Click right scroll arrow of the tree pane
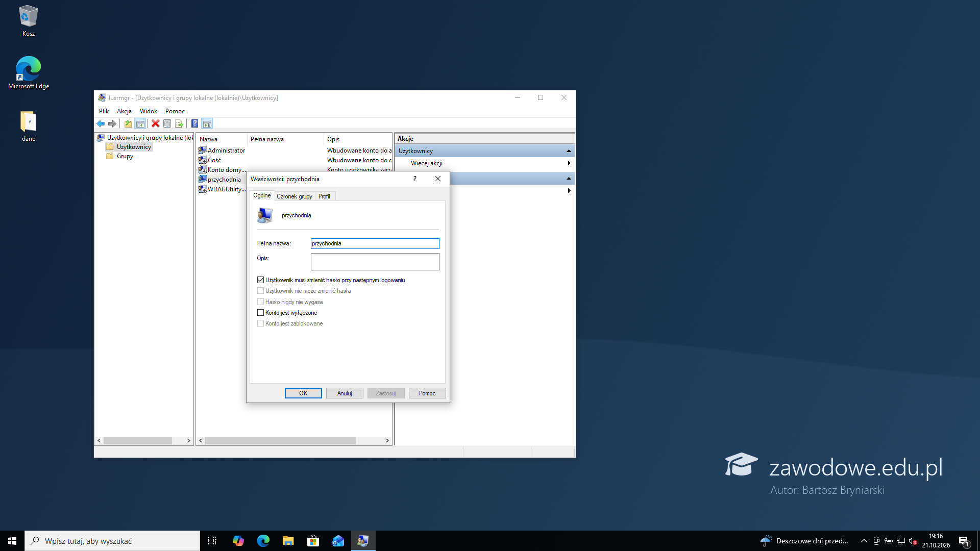This screenshot has width=980, height=551. 188,440
